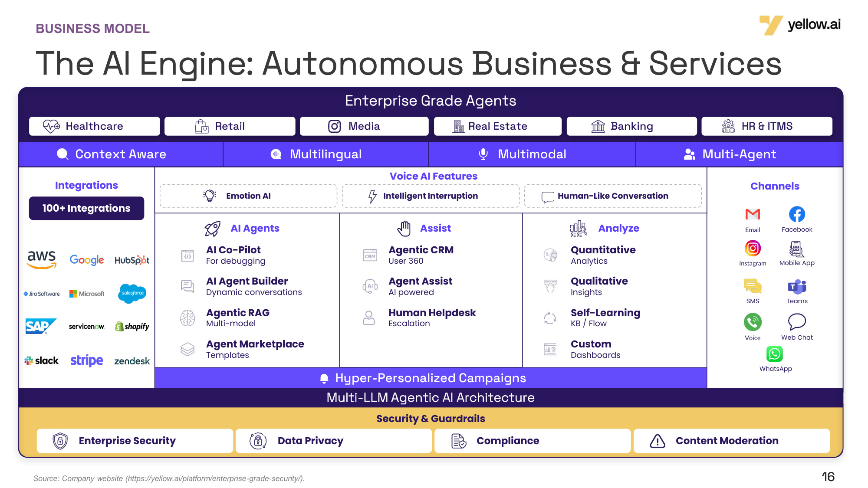Click the Voice phone channel icon

[x=753, y=322]
